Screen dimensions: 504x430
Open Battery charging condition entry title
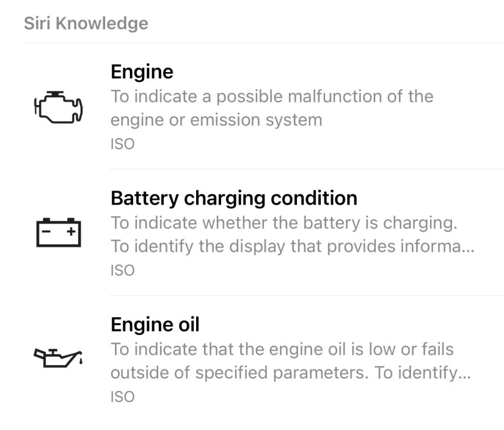point(233,198)
